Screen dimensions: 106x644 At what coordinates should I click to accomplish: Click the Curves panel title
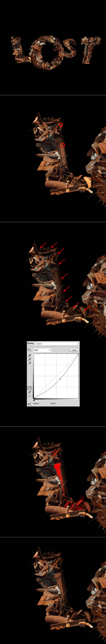(x=30, y=343)
